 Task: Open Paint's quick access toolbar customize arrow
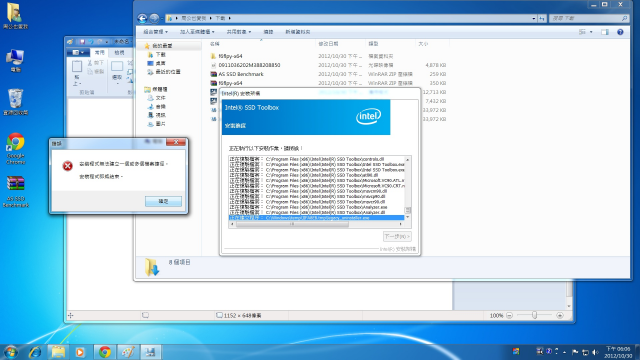[x=107, y=42]
